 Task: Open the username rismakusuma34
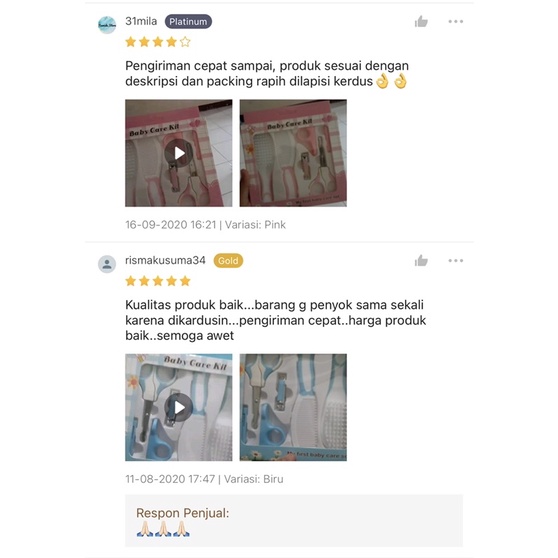tap(165, 260)
